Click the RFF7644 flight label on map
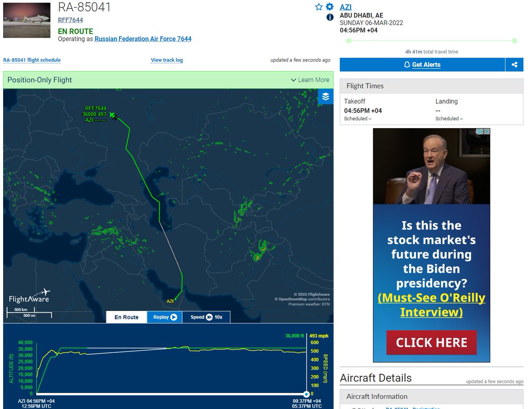Viewport: 532px width, 409px height. (x=95, y=108)
